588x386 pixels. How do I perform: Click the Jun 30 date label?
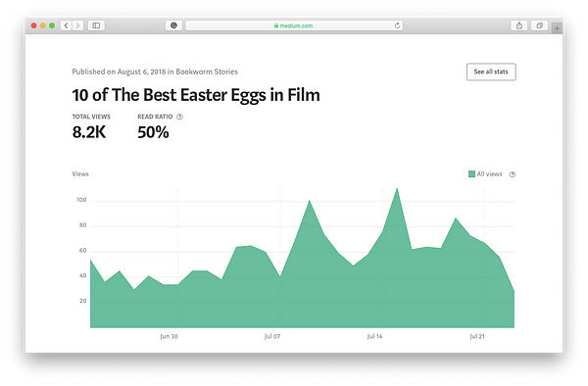coord(169,336)
